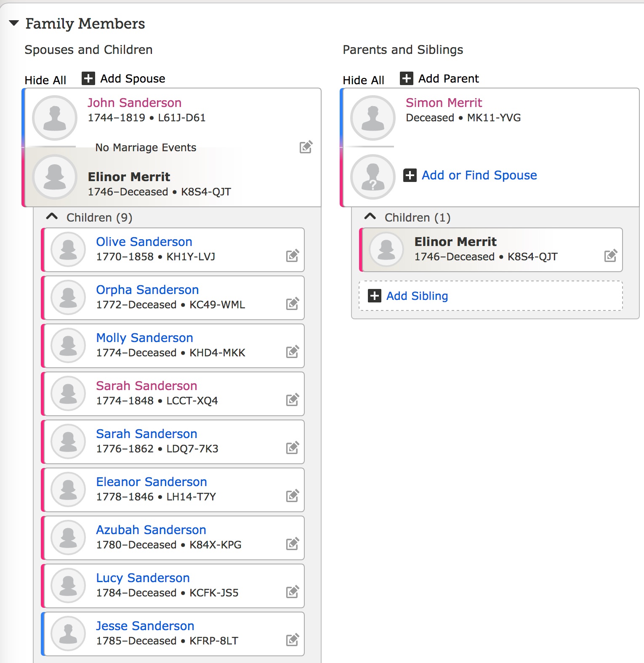Open Orpha Sanderson's record
This screenshot has width=644, height=663.
coord(147,290)
